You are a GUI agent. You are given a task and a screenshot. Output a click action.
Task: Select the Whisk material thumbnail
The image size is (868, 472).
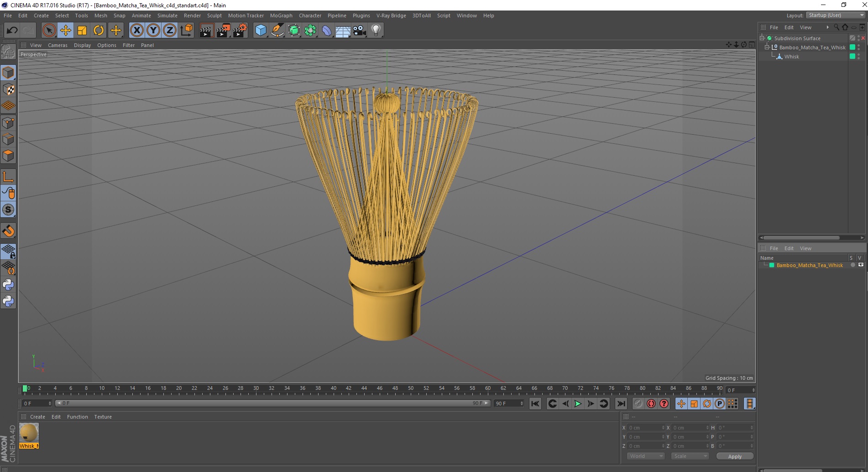29,433
